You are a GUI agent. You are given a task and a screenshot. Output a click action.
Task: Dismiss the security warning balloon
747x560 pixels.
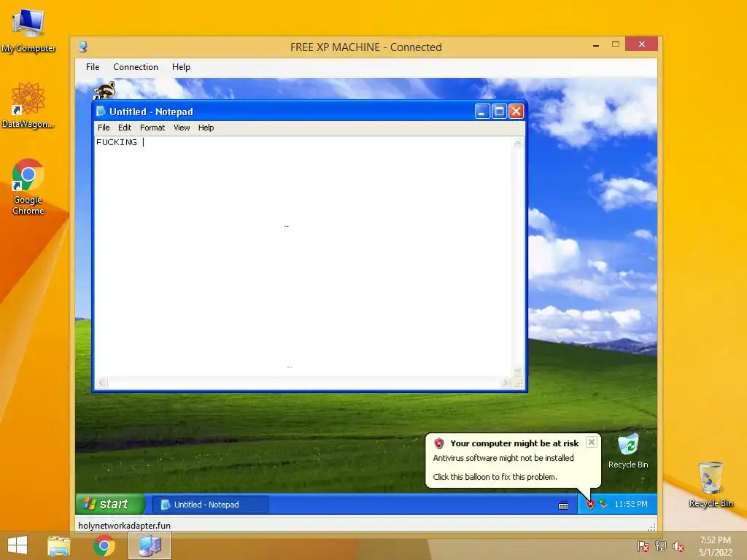pos(591,442)
